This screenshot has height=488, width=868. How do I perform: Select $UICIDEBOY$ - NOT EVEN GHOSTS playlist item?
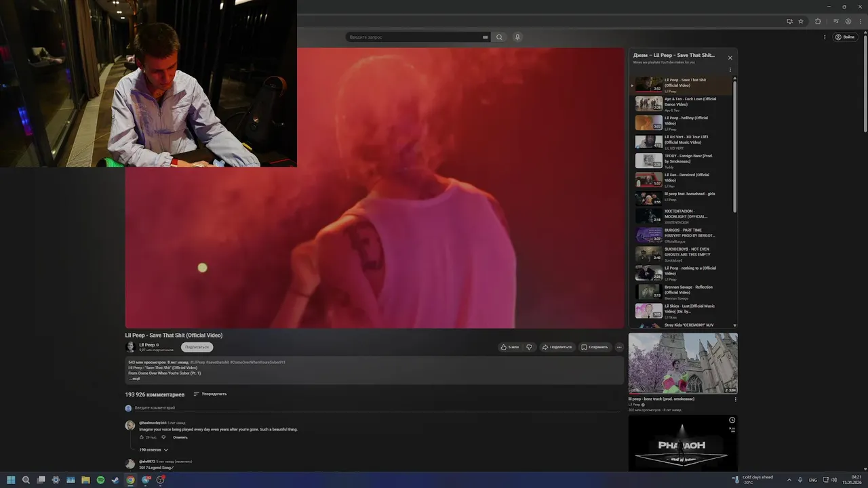pos(682,254)
